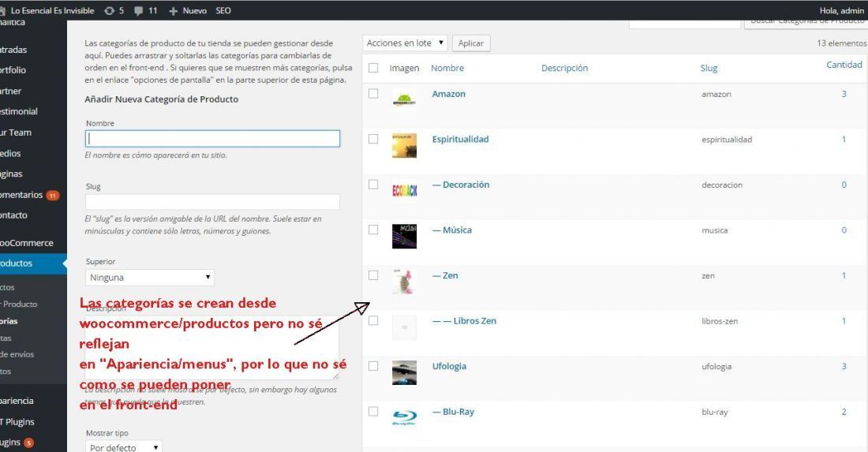The width and height of the screenshot is (868, 452).
Task: Click Hola, admin account link
Action: point(841,10)
